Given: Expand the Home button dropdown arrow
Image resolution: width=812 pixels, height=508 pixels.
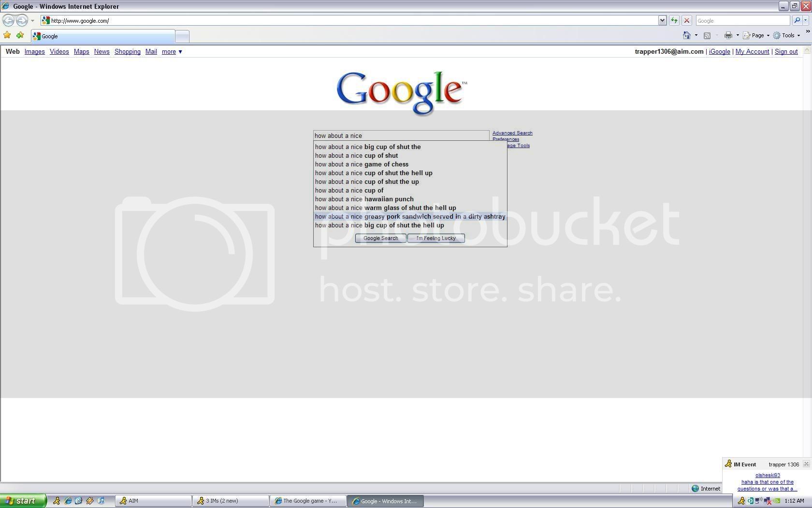Looking at the screenshot, I should tap(696, 35).
